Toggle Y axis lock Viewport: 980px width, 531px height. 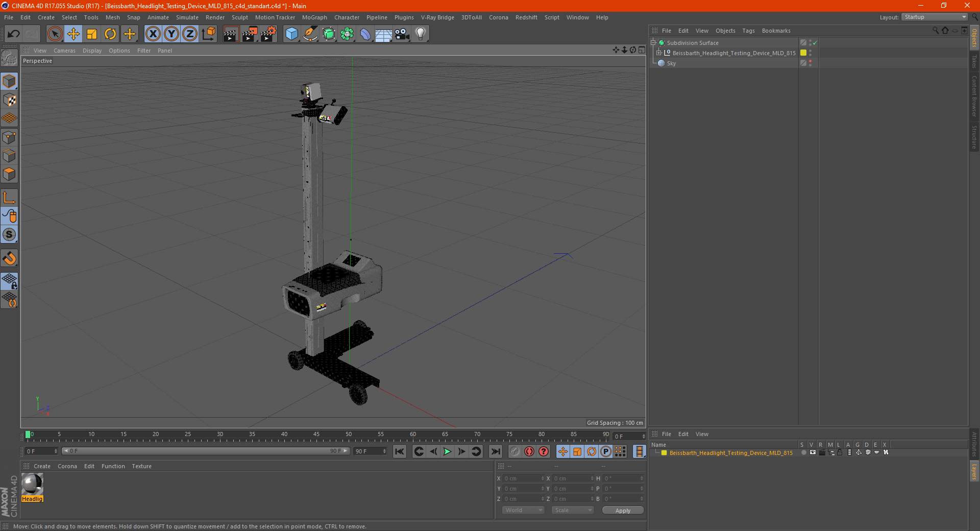click(171, 34)
